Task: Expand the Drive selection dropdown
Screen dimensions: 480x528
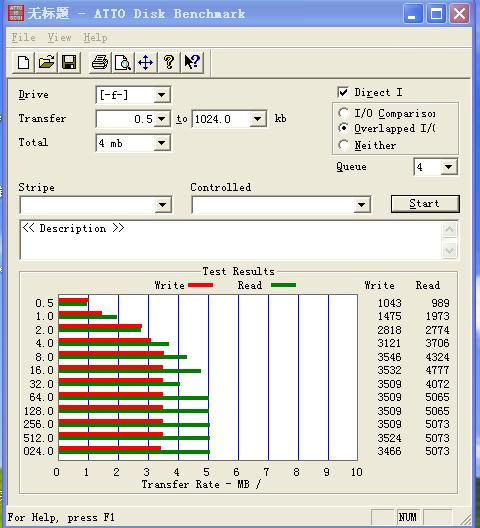Action: pyautogui.click(x=162, y=95)
